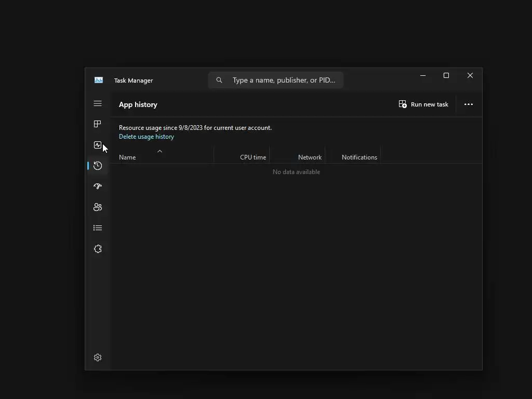Viewport: 532px width, 399px height.
Task: Open the three-dot more options menu
Action: [x=469, y=104]
